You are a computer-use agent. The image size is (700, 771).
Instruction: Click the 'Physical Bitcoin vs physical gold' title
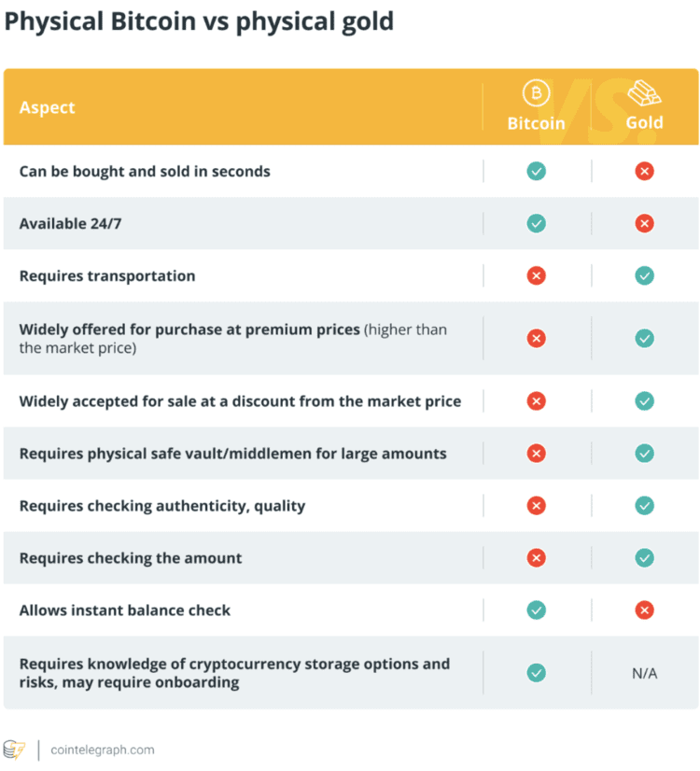tap(199, 21)
